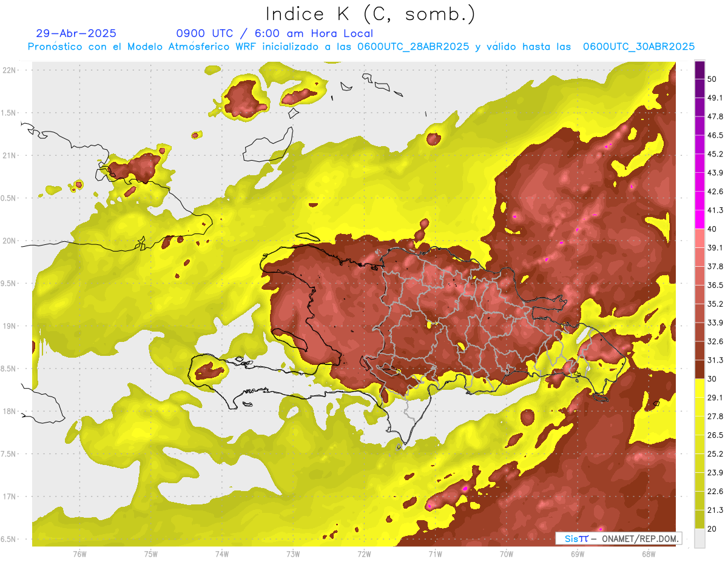Click legend value '22.6'
Screen dimensions: 728x562
(715, 491)
